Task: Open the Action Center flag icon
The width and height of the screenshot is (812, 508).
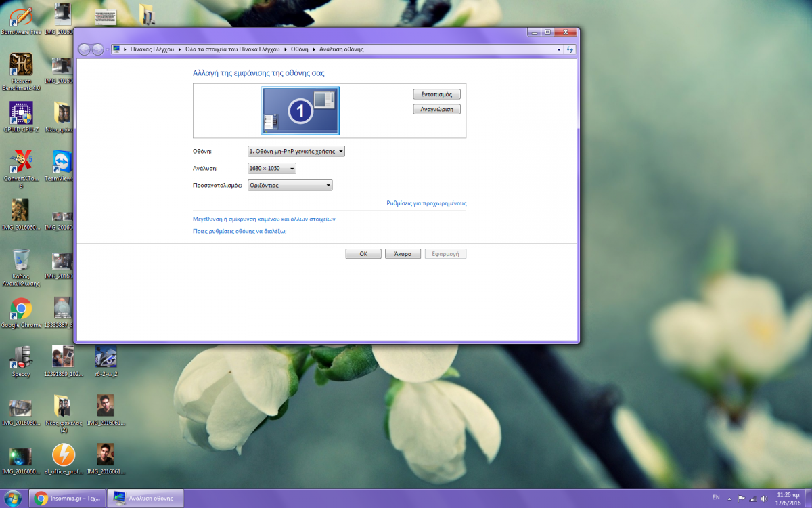Action: (741, 499)
